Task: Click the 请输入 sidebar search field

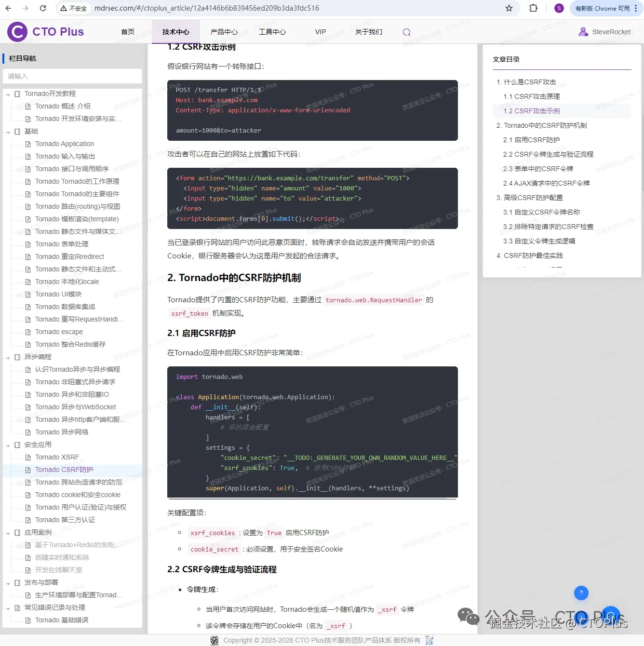Action: click(72, 76)
